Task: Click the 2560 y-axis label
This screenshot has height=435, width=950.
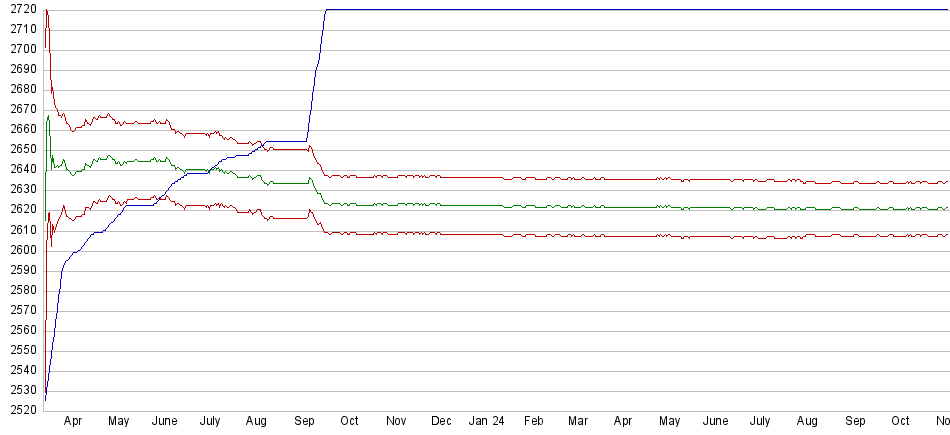Action: coord(24,330)
